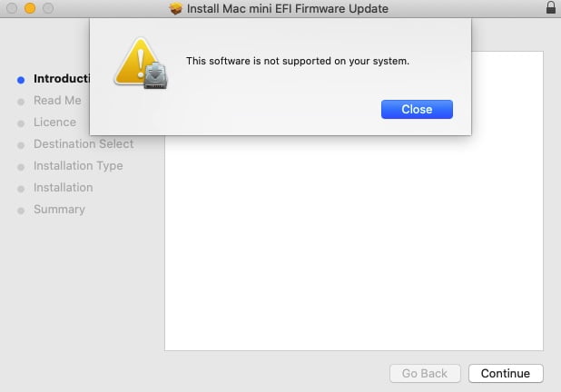Click the unsupported software alert message text
561x392 pixels.
tap(298, 61)
